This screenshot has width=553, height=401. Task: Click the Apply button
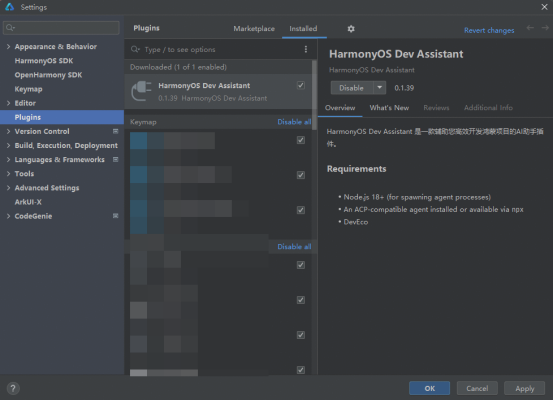coord(524,388)
